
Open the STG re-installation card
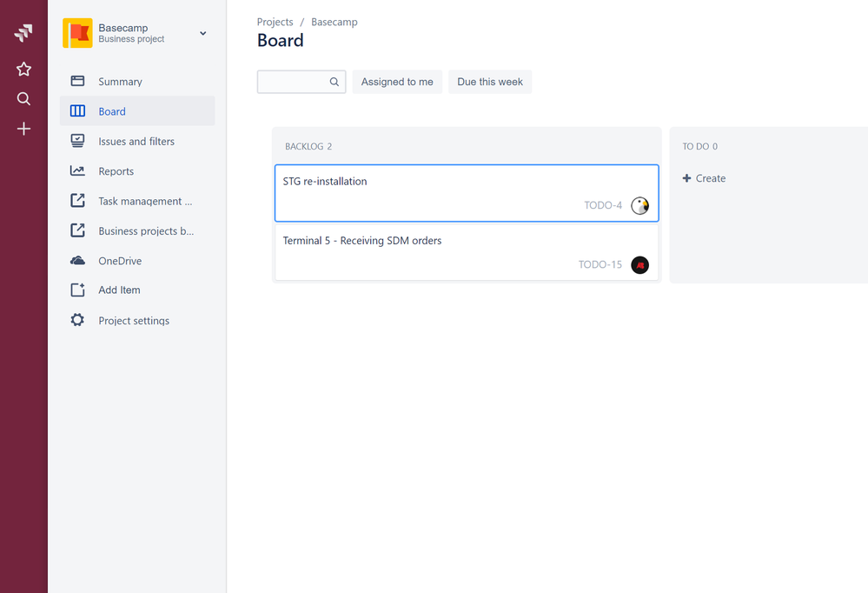pos(467,193)
